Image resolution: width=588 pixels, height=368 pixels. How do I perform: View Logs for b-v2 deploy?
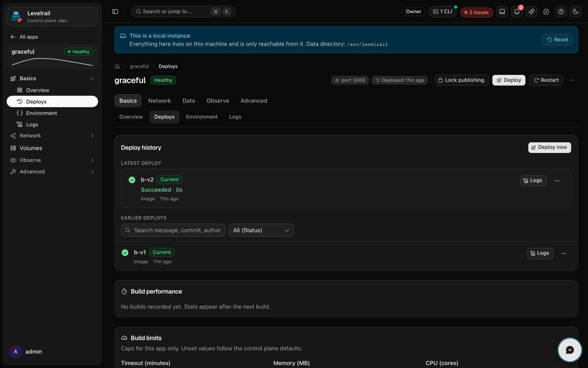pos(533,181)
